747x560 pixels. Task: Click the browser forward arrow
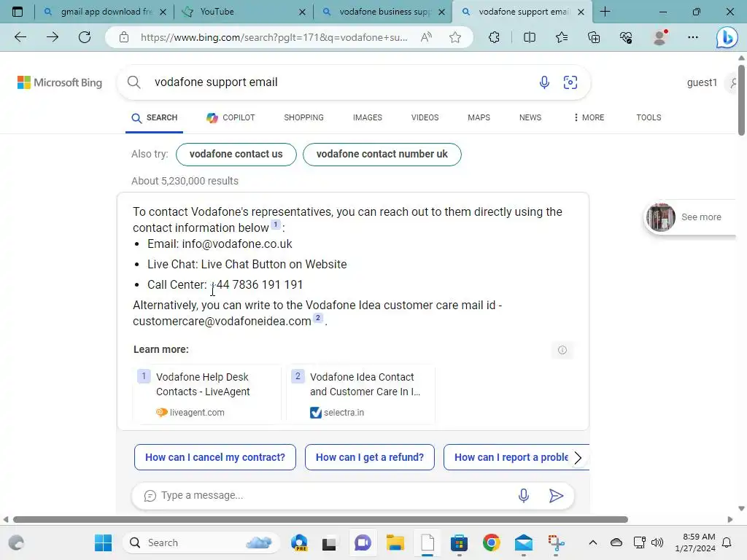coord(53,37)
